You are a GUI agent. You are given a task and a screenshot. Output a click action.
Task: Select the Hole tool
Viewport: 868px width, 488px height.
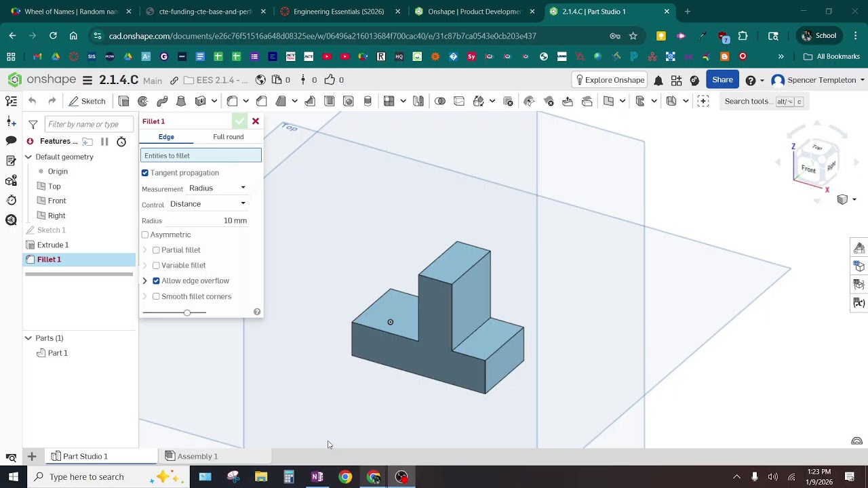pyautogui.click(x=349, y=101)
